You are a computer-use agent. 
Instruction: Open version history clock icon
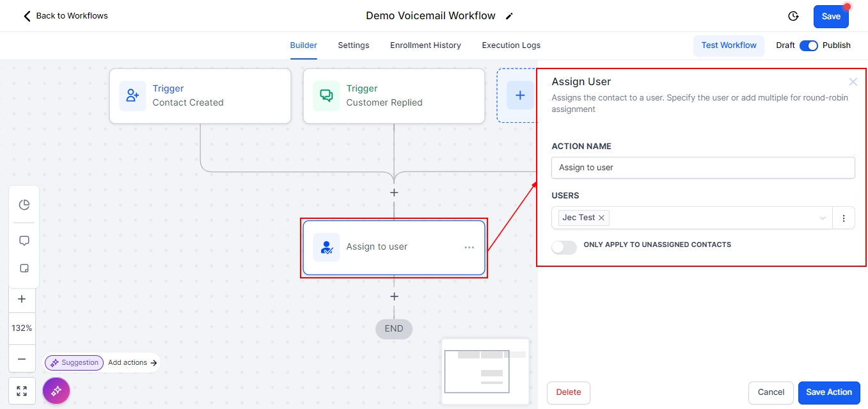click(x=793, y=16)
